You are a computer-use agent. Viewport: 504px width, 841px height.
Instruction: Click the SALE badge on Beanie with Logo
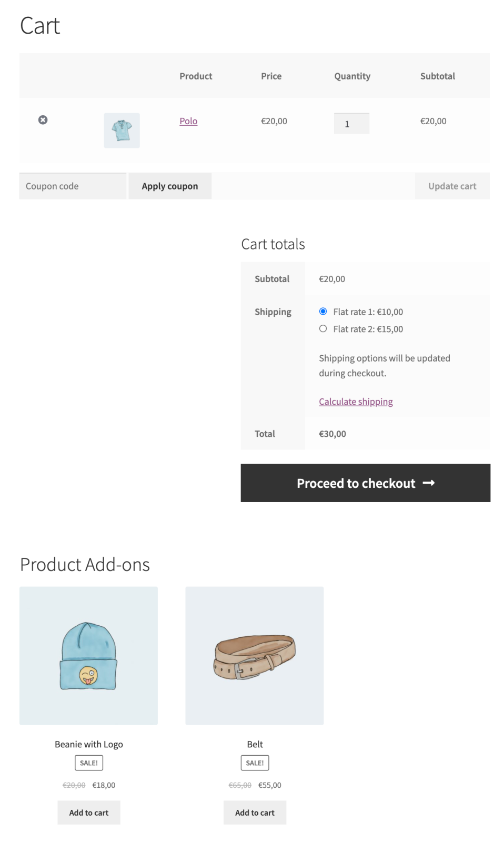[x=88, y=762]
